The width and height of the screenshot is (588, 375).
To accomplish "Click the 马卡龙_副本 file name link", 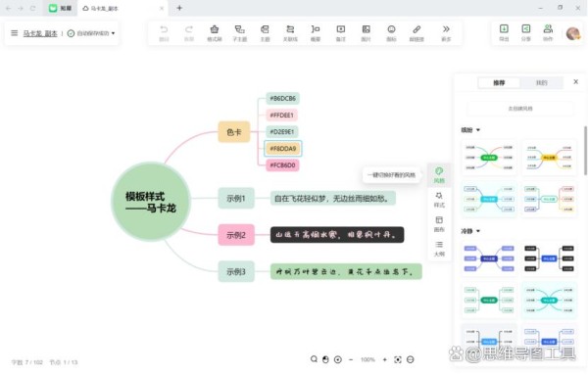I will tap(40, 33).
